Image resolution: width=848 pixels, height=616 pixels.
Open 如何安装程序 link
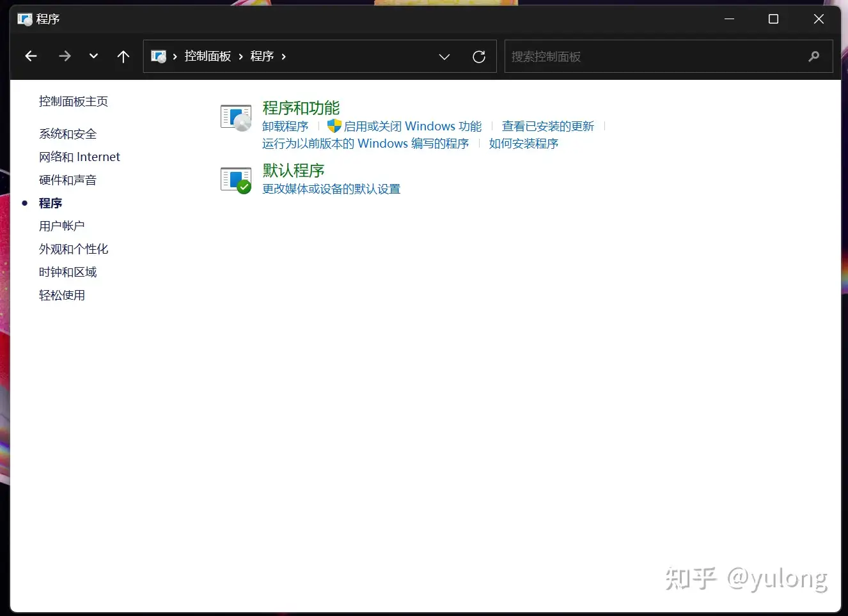(x=524, y=143)
